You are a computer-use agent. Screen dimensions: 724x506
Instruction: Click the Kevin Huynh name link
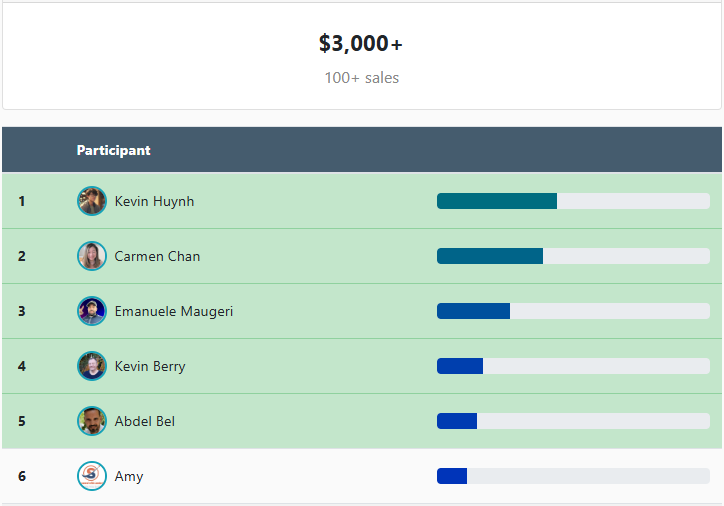154,201
